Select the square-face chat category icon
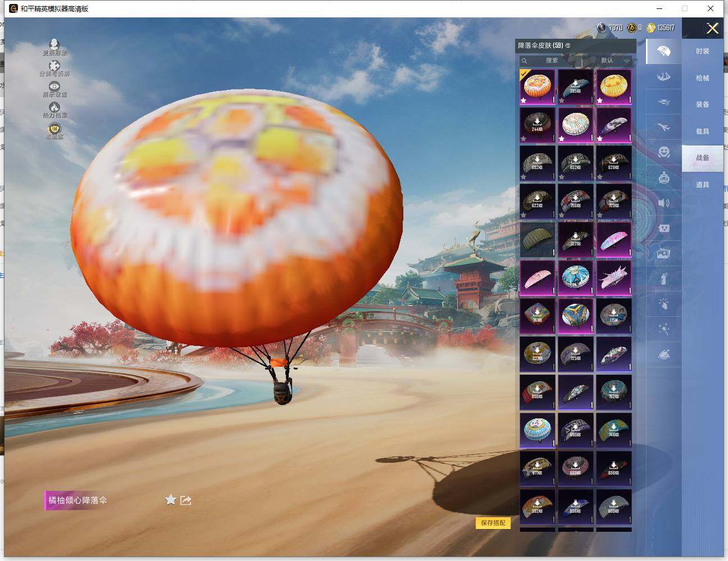728x561 pixels. click(x=663, y=229)
